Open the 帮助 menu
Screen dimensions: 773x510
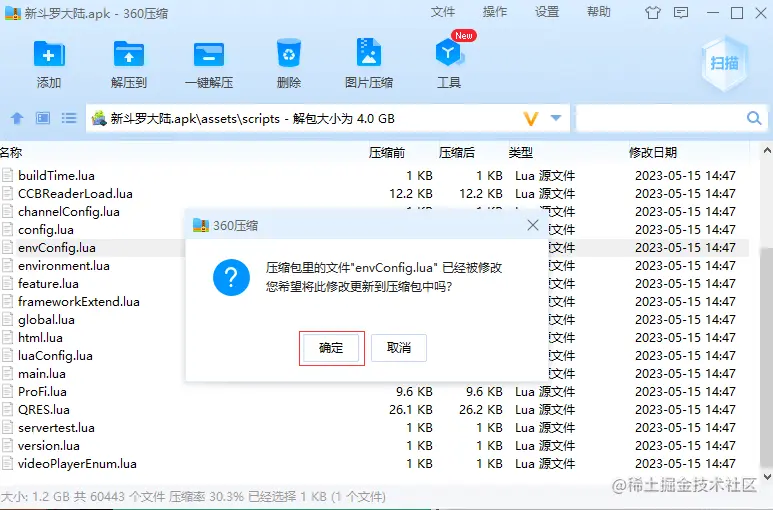(x=598, y=12)
